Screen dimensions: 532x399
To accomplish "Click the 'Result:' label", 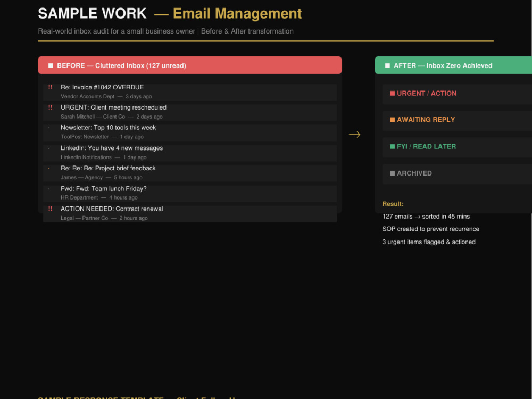I will tap(393, 204).
